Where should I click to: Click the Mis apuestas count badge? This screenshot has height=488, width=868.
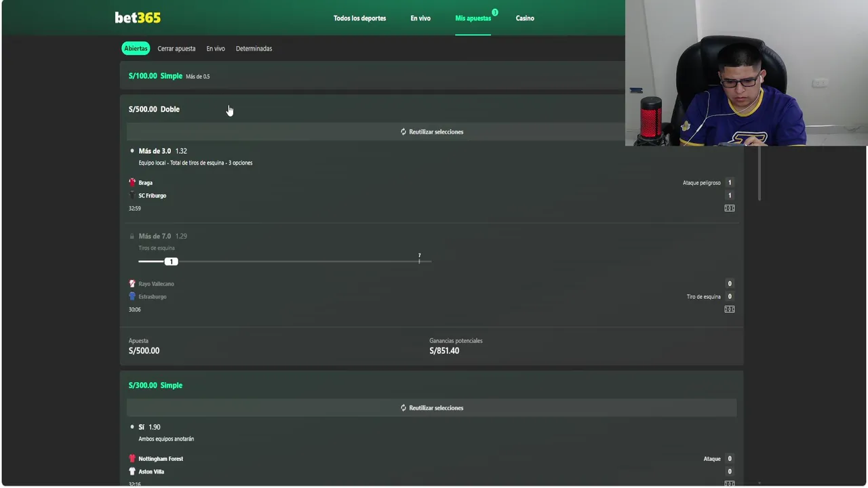pos(495,12)
